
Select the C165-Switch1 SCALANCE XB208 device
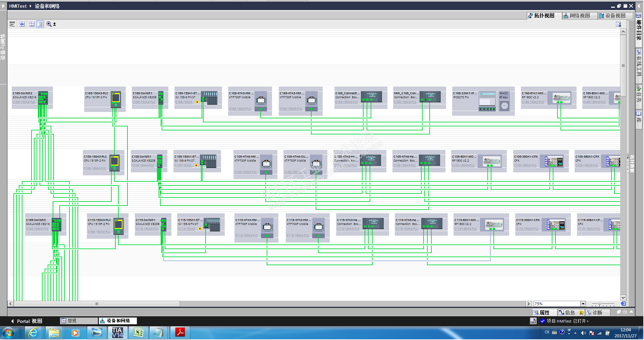point(150,98)
